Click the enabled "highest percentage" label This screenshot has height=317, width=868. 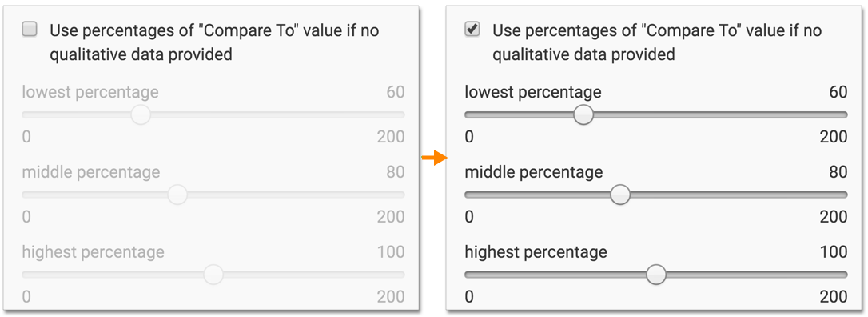(536, 253)
